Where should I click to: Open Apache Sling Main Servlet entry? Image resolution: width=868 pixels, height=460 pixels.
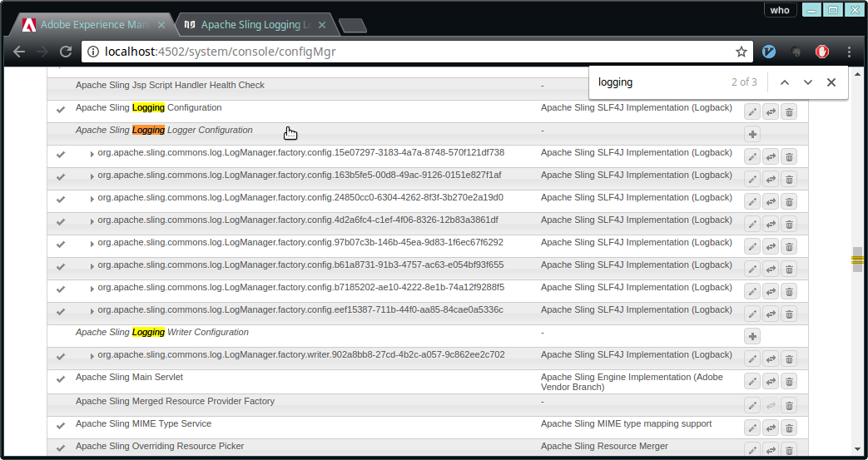pos(129,377)
